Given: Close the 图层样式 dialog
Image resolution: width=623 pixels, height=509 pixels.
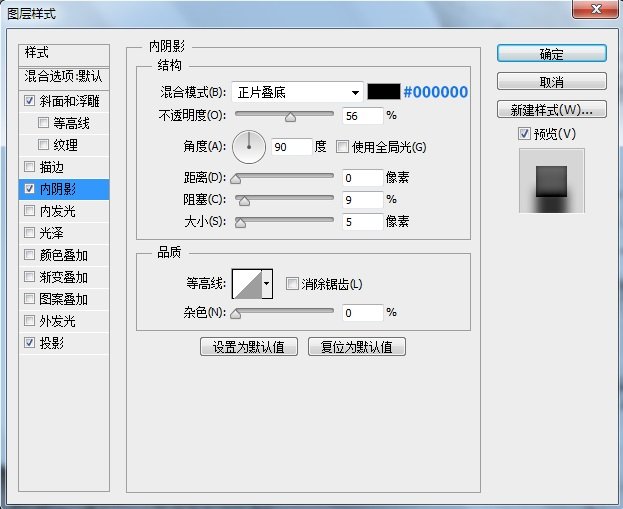Looking at the screenshot, I should pyautogui.click(x=596, y=9).
